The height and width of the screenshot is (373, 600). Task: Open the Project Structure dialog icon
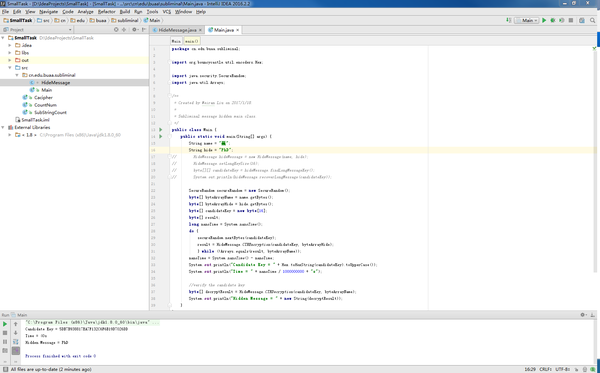pyautogui.click(x=582, y=20)
